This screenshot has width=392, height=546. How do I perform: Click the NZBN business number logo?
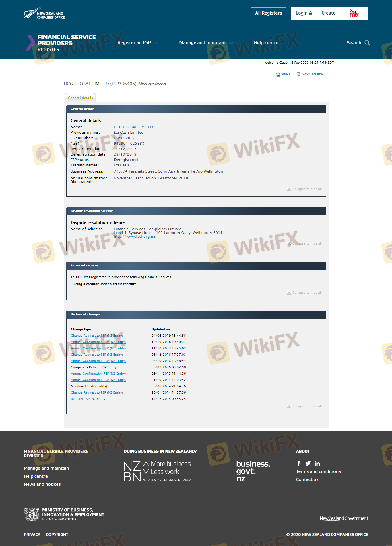pyautogui.click(x=157, y=471)
